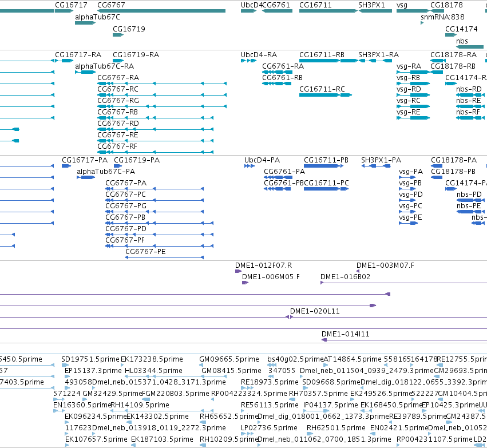The image size is (487, 448).
Task: Select the GM32429.5prime EST label
Action: click(112, 393)
